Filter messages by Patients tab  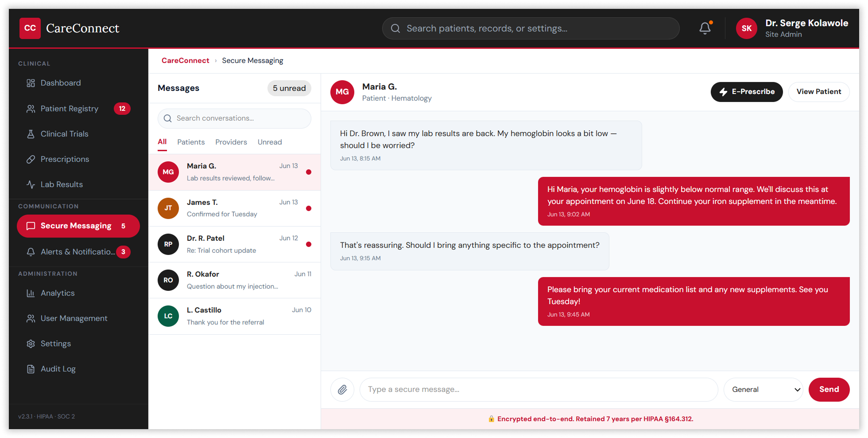(191, 142)
